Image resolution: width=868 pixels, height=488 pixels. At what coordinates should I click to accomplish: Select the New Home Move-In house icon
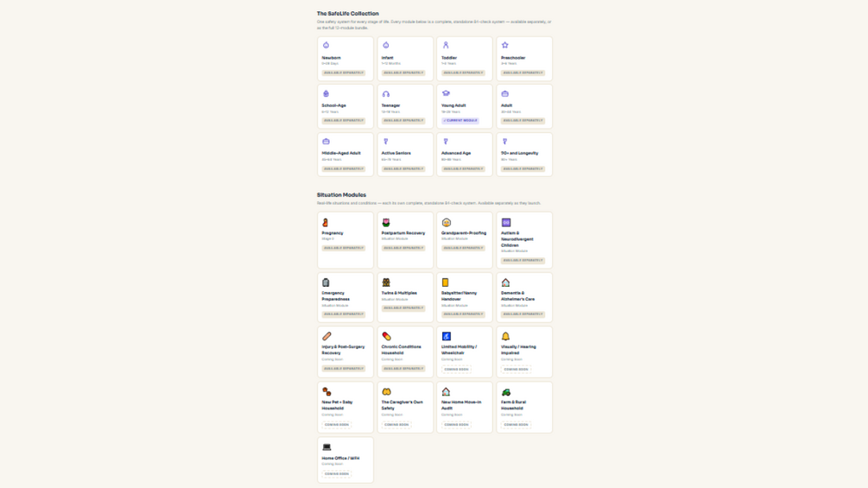[446, 391]
